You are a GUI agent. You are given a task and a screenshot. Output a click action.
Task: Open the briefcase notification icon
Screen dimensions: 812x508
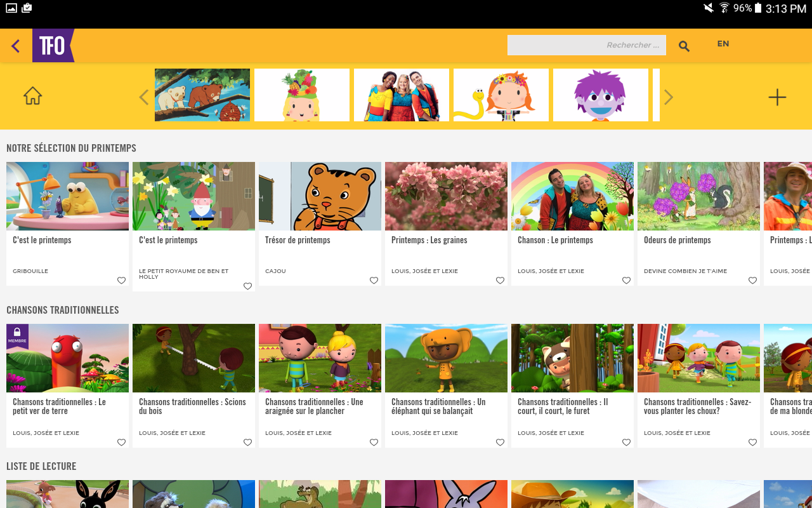(x=27, y=8)
